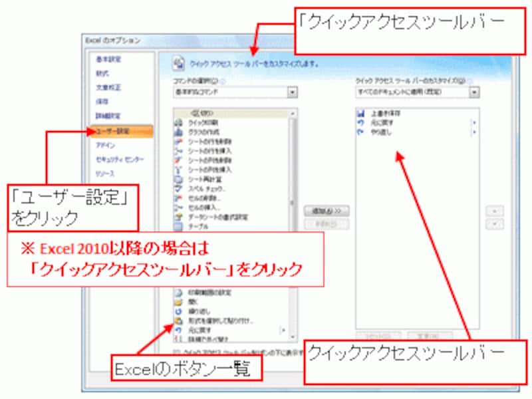Open the 基本設定 category
This screenshot has width=532, height=399.
click(x=108, y=59)
